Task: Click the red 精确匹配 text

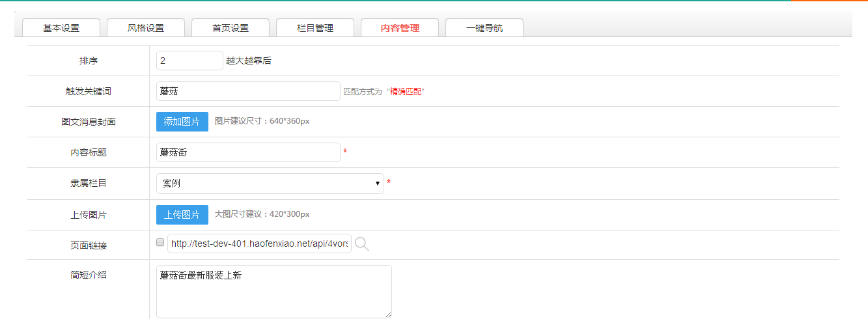Action: click(406, 92)
